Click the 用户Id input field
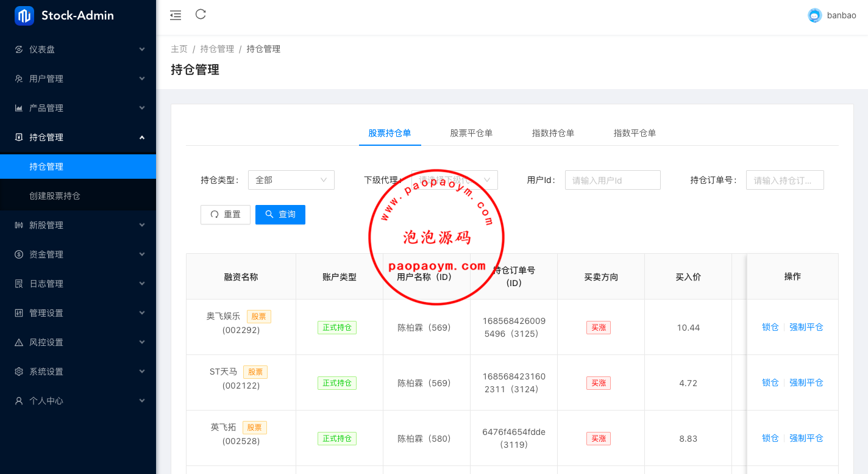868x474 pixels. 613,180
